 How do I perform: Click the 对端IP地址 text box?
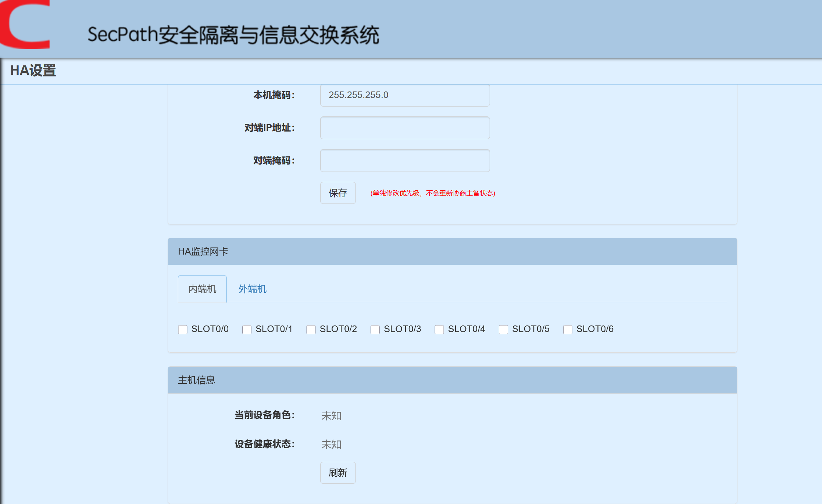[405, 128]
